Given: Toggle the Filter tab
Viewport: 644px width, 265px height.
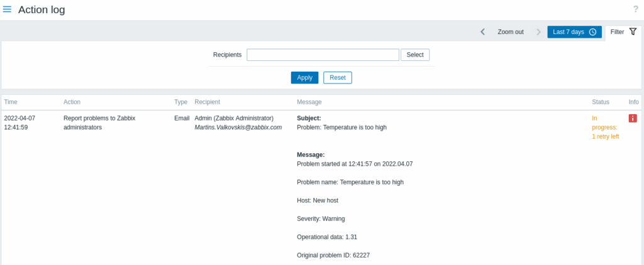Looking at the screenshot, I should click(x=623, y=31).
